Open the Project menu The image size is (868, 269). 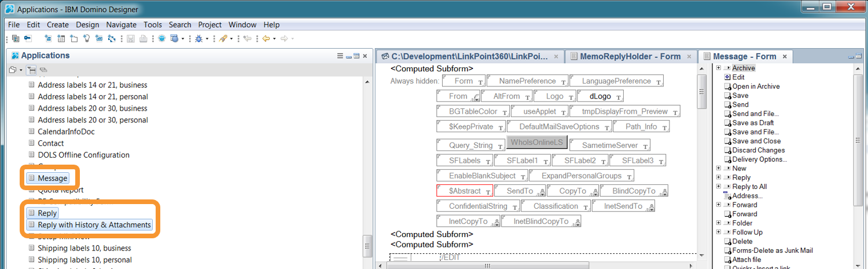coord(210,25)
